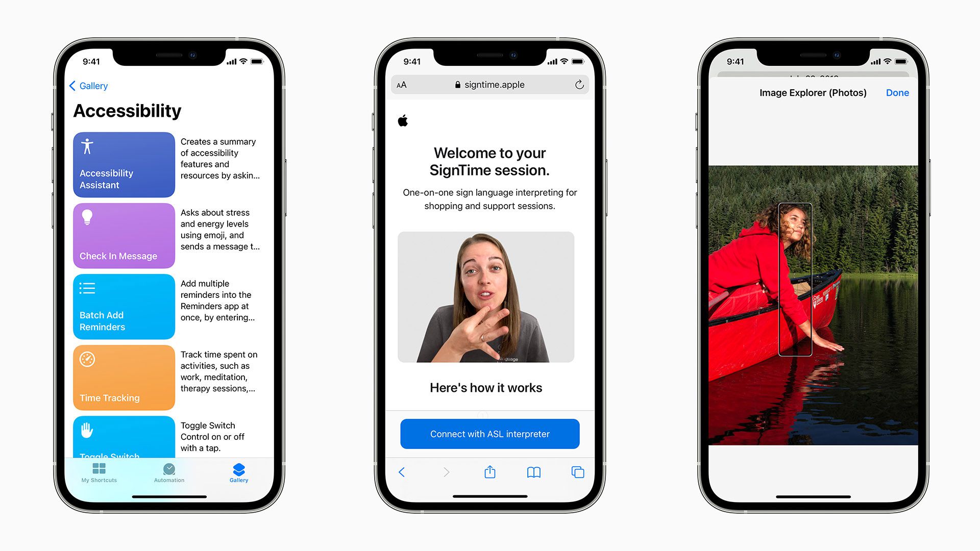980x551 pixels.
Task: Click the AA font size control
Action: (401, 86)
